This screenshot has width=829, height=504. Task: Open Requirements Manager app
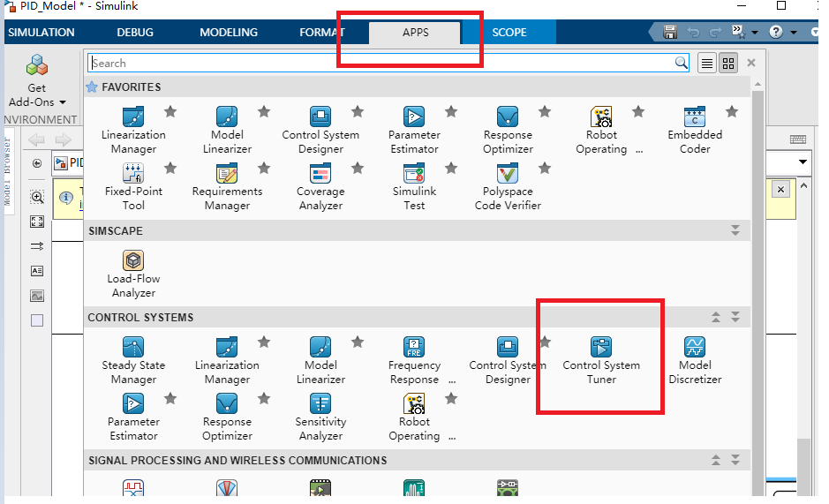coord(227,186)
